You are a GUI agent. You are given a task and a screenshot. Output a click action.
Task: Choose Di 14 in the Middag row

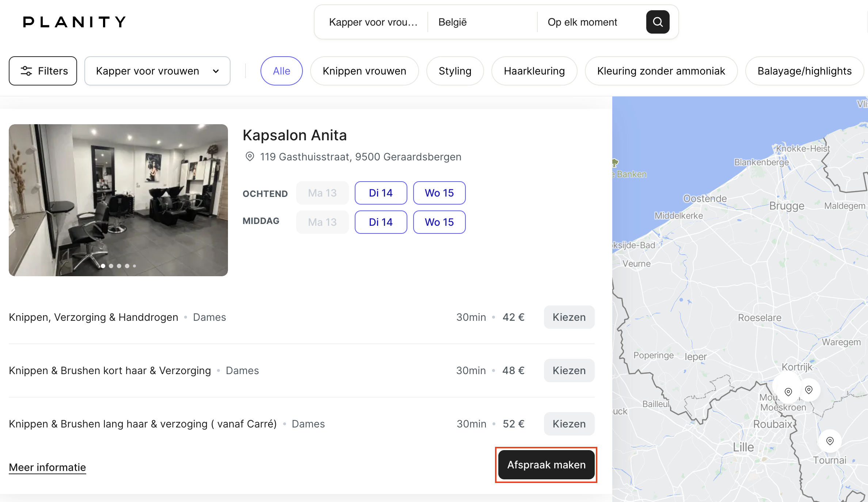[x=381, y=222]
